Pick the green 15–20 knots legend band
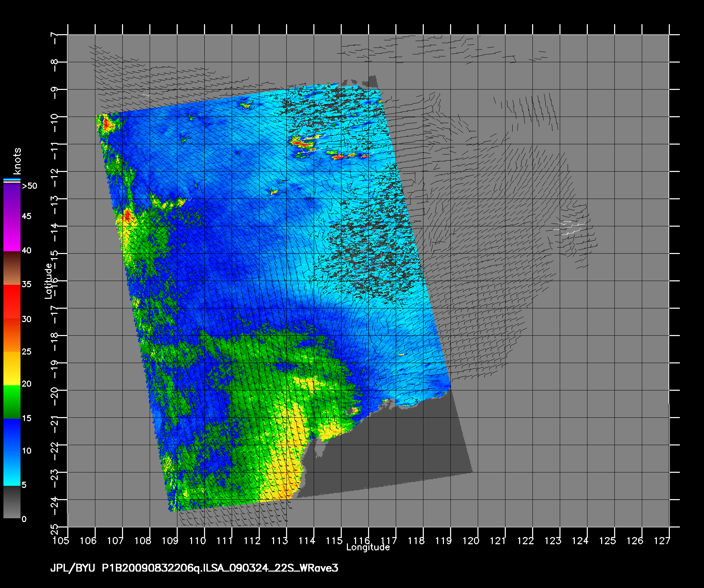The image size is (704, 588). (x=12, y=402)
